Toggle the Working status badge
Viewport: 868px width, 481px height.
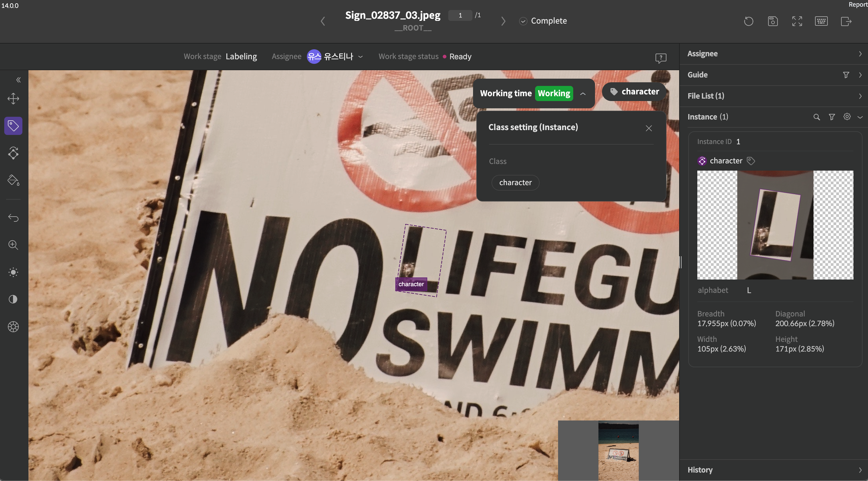554,93
